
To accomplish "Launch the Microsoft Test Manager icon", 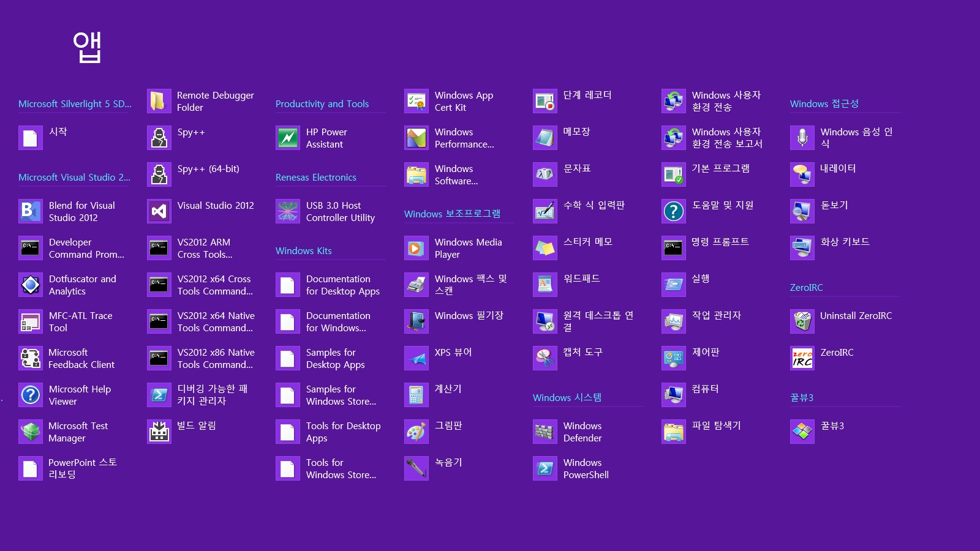I will 31,432.
